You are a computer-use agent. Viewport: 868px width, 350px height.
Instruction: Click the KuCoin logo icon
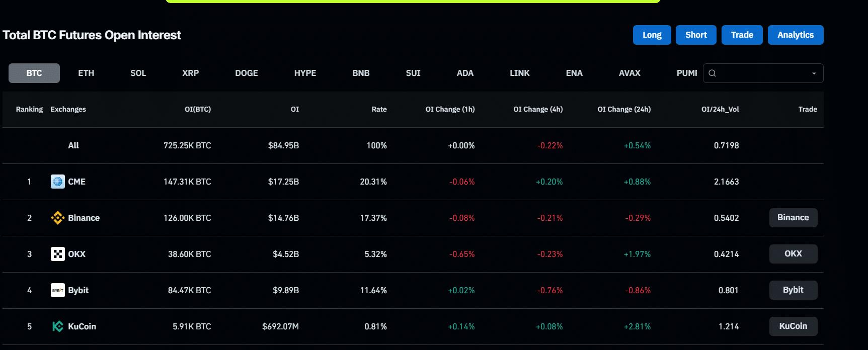click(58, 326)
